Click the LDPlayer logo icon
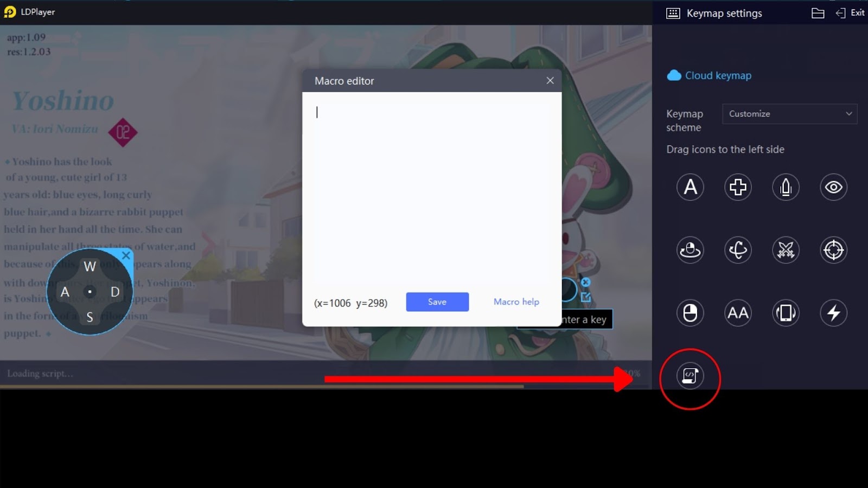Image resolution: width=868 pixels, height=488 pixels. pyautogui.click(x=10, y=12)
